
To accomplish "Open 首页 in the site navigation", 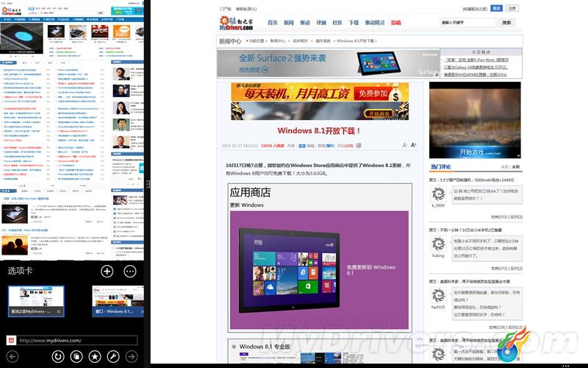I will pos(273,23).
